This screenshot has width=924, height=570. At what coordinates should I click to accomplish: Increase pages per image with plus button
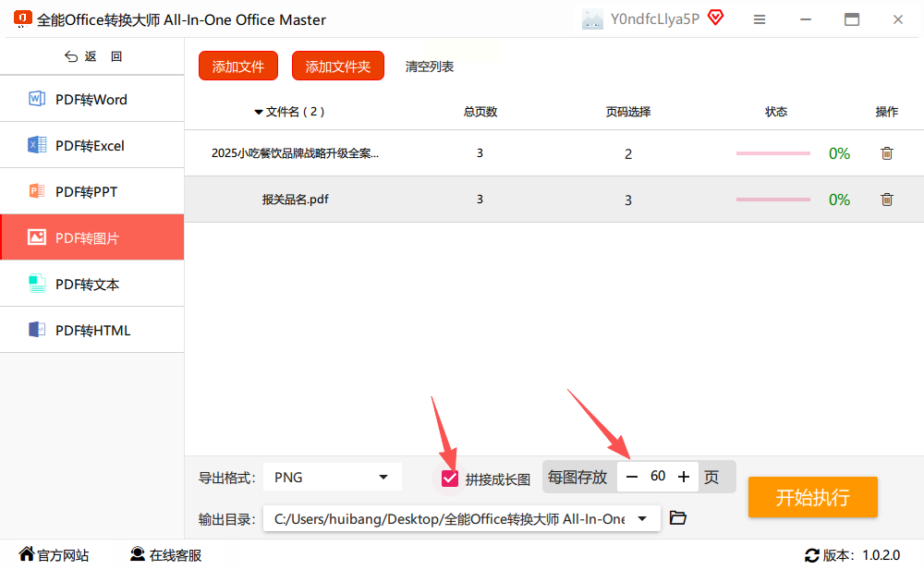(684, 477)
